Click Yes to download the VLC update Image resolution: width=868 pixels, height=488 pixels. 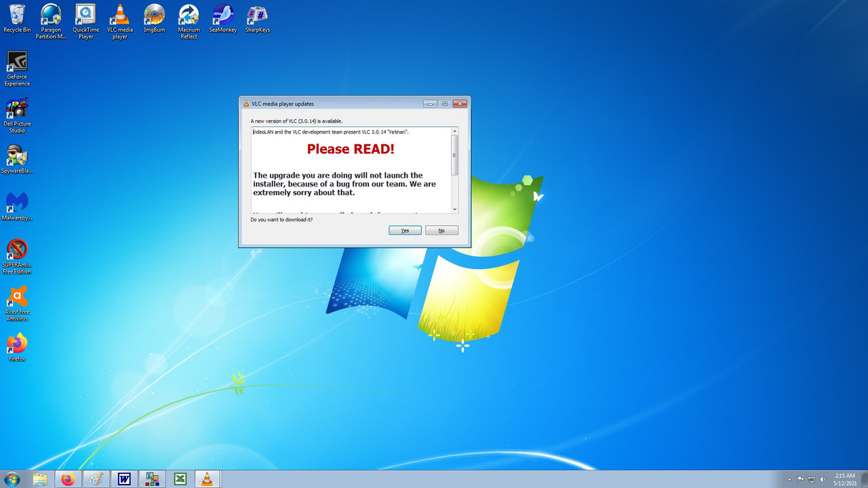[405, 230]
